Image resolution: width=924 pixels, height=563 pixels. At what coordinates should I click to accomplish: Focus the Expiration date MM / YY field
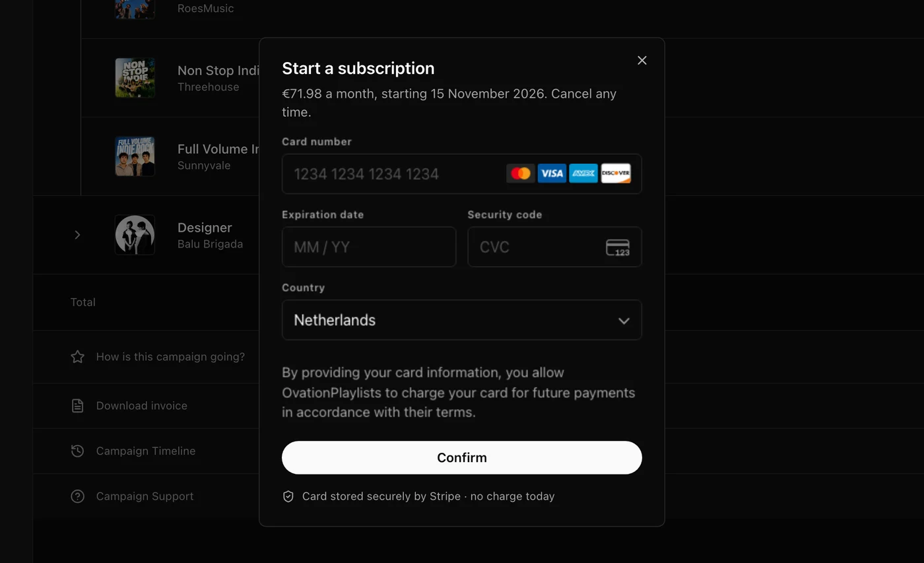pyautogui.click(x=369, y=247)
